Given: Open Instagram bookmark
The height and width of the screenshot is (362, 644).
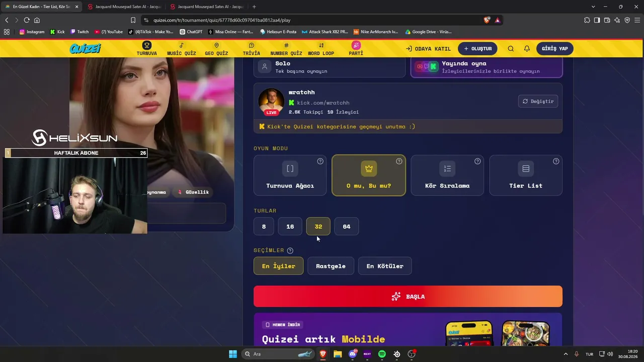Looking at the screenshot, I should pos(32,32).
